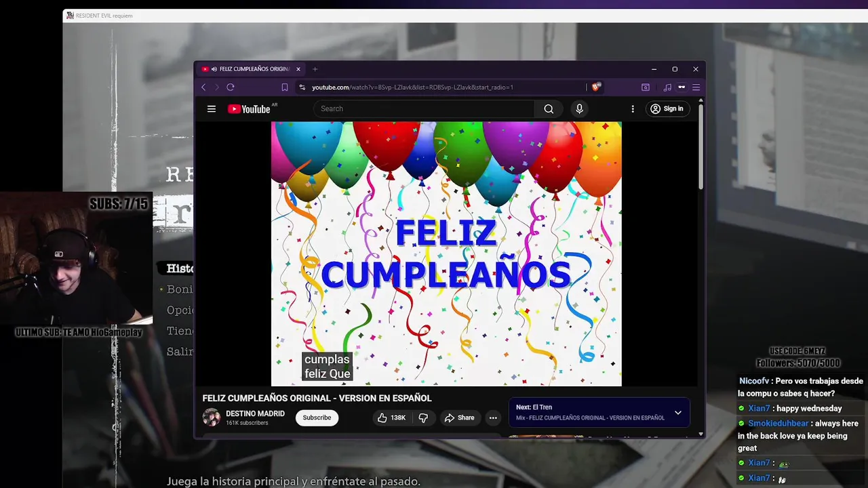Select Opciones in Resident Evil menu
The image size is (868, 488).
pyautogui.click(x=180, y=310)
